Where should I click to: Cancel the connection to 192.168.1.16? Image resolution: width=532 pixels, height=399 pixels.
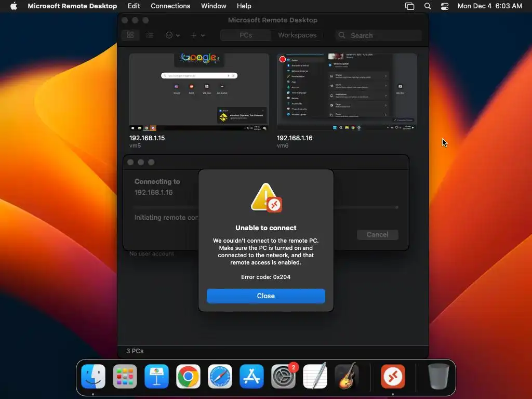click(377, 234)
